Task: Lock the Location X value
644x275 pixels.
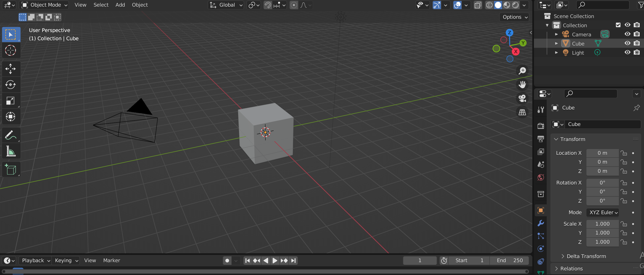Action: click(x=624, y=153)
